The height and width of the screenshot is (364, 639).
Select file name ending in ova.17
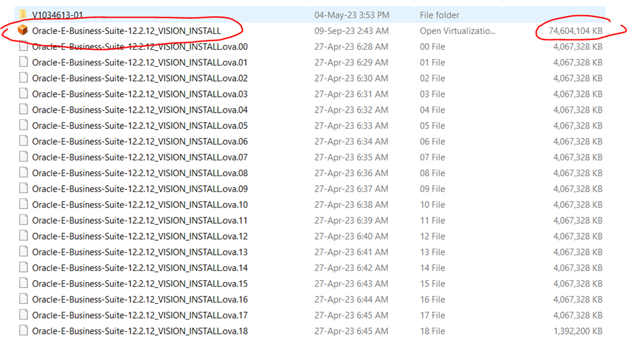(x=140, y=315)
